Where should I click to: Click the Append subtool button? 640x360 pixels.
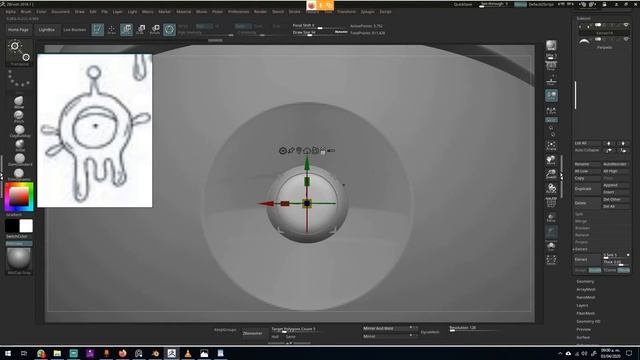616,185
